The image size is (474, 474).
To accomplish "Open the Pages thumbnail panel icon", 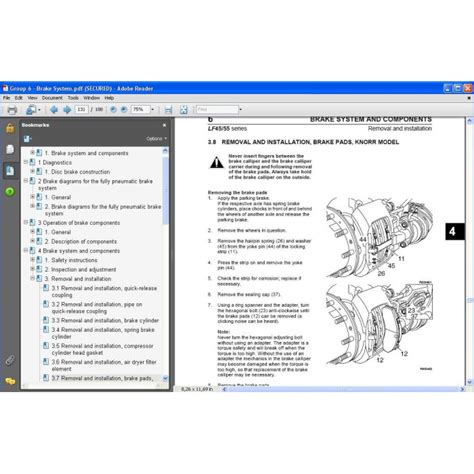I will (x=10, y=149).
